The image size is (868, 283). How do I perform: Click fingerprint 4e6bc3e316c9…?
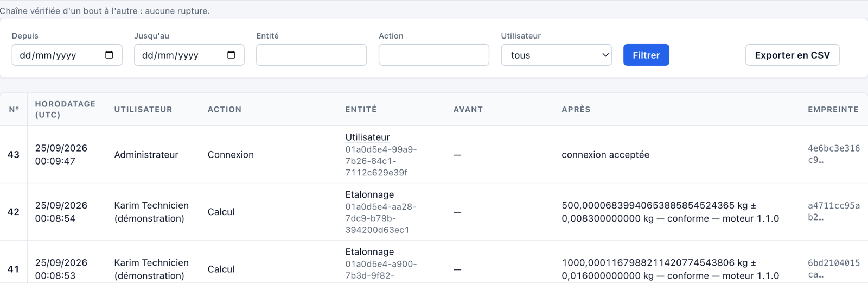coord(834,154)
